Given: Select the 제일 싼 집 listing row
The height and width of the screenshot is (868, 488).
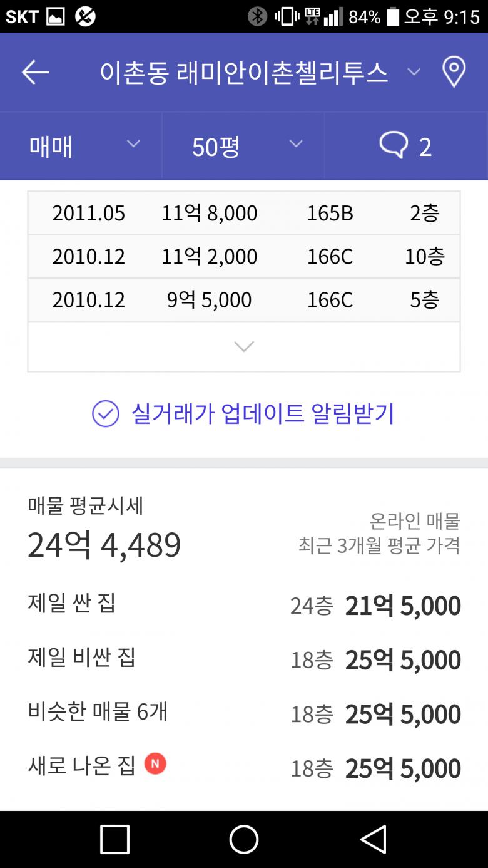Looking at the screenshot, I should point(244,606).
